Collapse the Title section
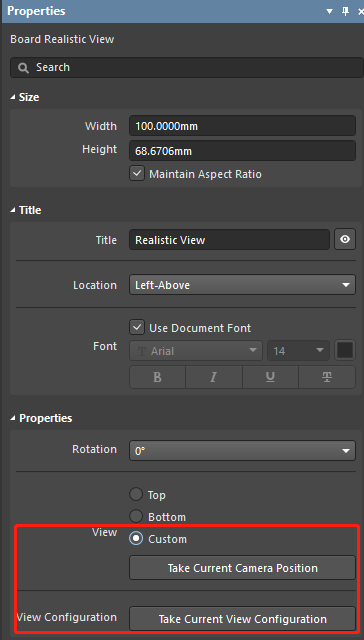The height and width of the screenshot is (640, 364). click(x=13, y=210)
